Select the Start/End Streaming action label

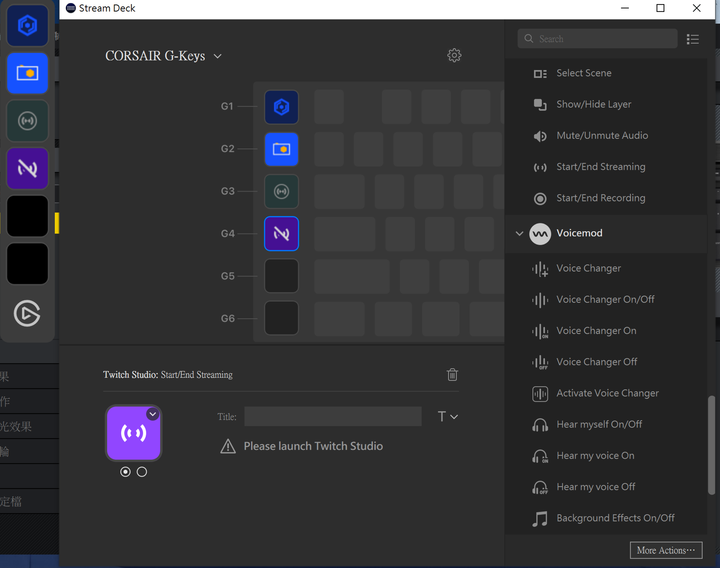601,167
